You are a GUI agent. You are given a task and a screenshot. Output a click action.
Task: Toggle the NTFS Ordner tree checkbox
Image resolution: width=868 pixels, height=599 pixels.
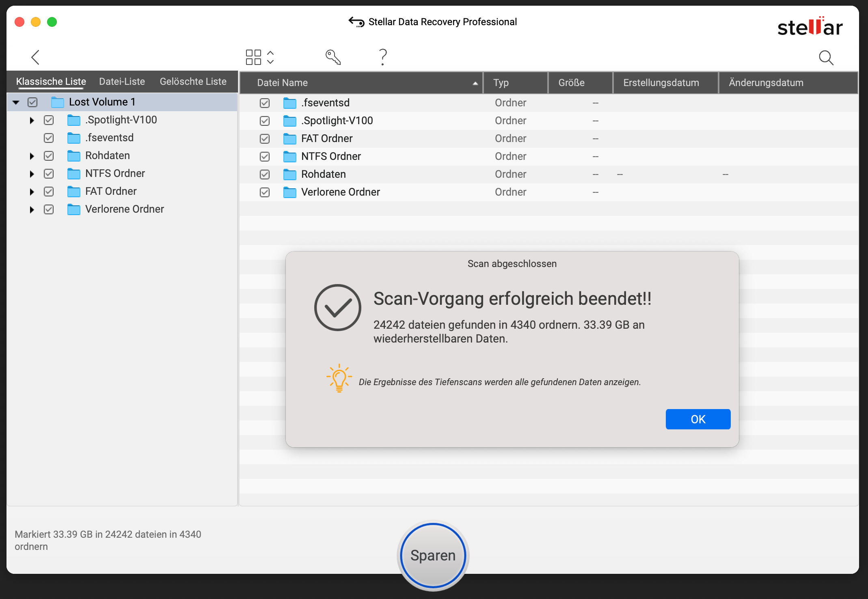click(x=49, y=174)
